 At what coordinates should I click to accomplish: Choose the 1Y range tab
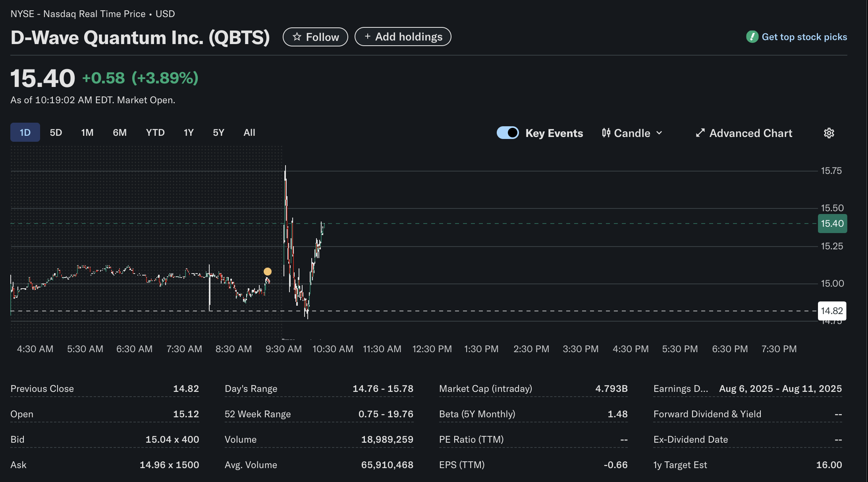[x=189, y=132]
